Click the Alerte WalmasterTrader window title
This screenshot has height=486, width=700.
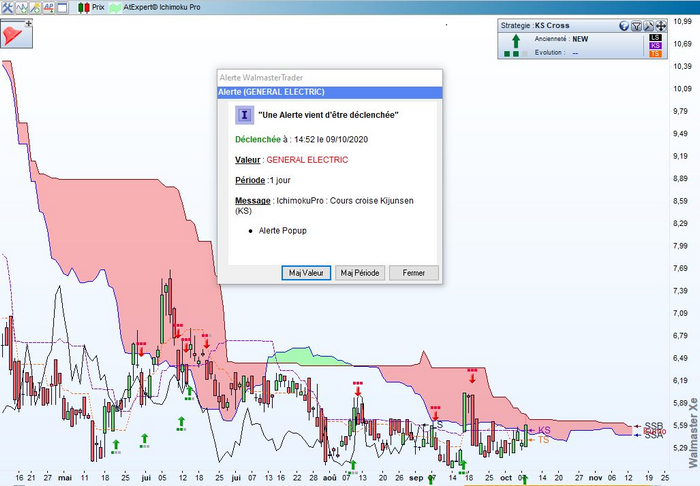pyautogui.click(x=261, y=78)
